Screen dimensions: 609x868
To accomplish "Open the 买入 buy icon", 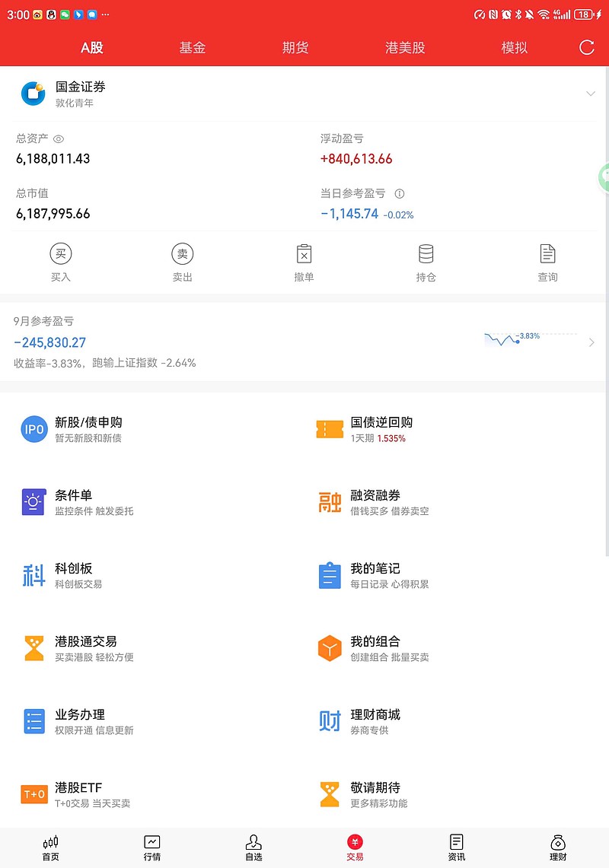I will coord(61,254).
